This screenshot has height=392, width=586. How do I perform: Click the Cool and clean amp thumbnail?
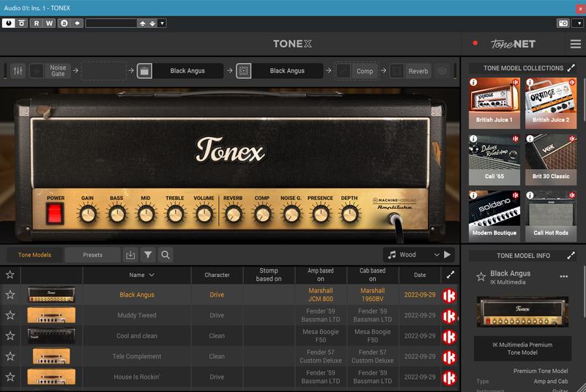[x=51, y=336]
